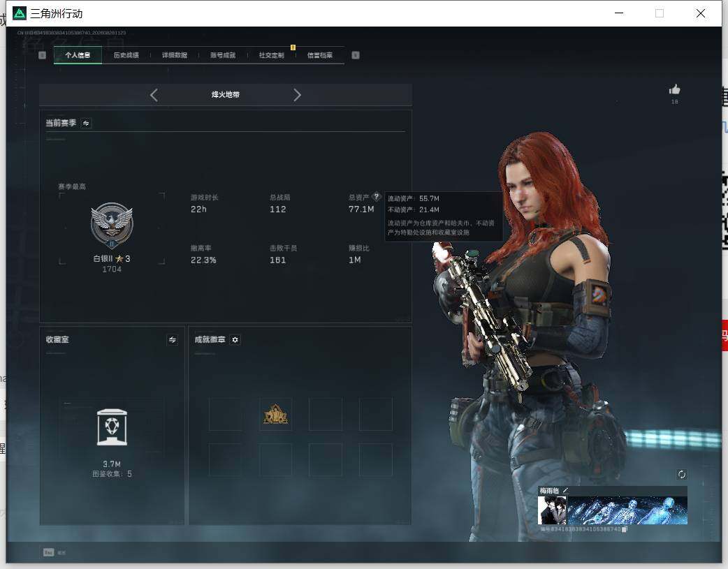Click the 总资产 value 77.1M
Image resolution: width=728 pixels, height=569 pixels.
[361, 209]
